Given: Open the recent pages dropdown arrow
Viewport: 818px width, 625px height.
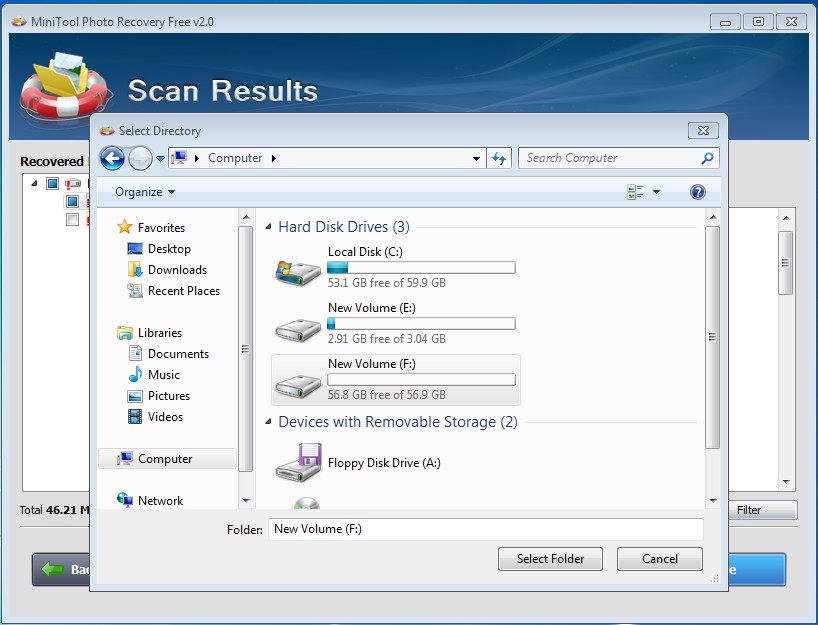Looking at the screenshot, I should (x=160, y=158).
